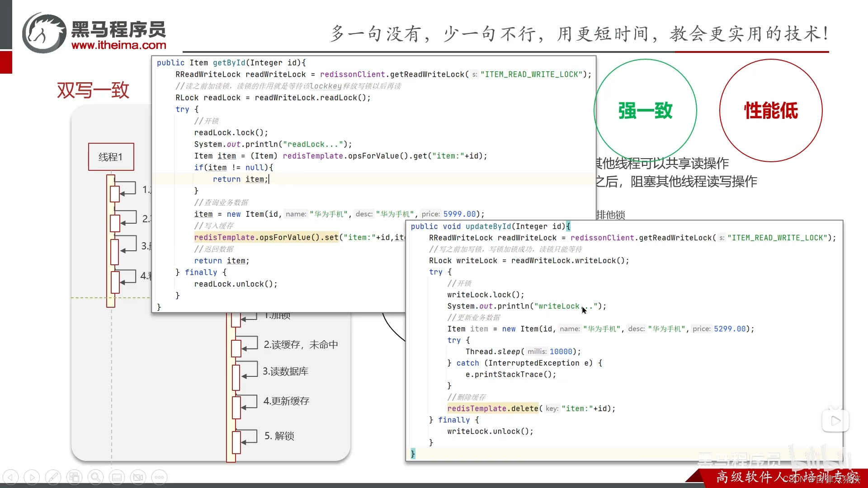Viewport: 868px width, 488px height.
Task: Click the readLock.lock(); code line
Action: point(231,132)
